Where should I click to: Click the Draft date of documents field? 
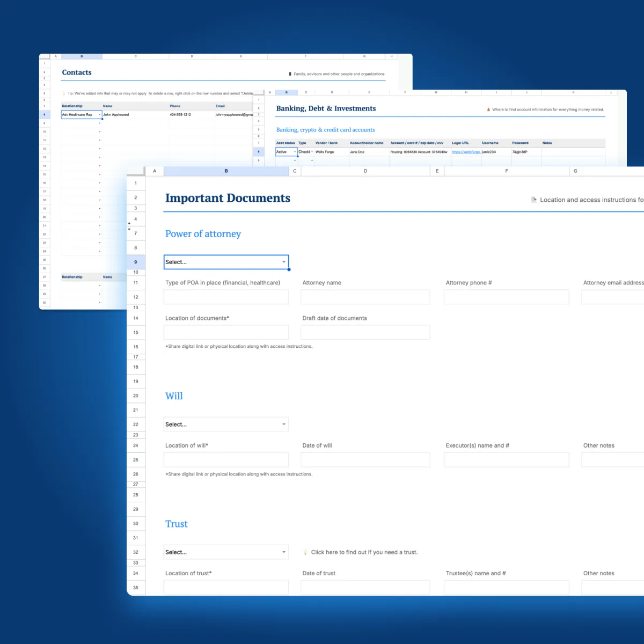pyautogui.click(x=365, y=332)
